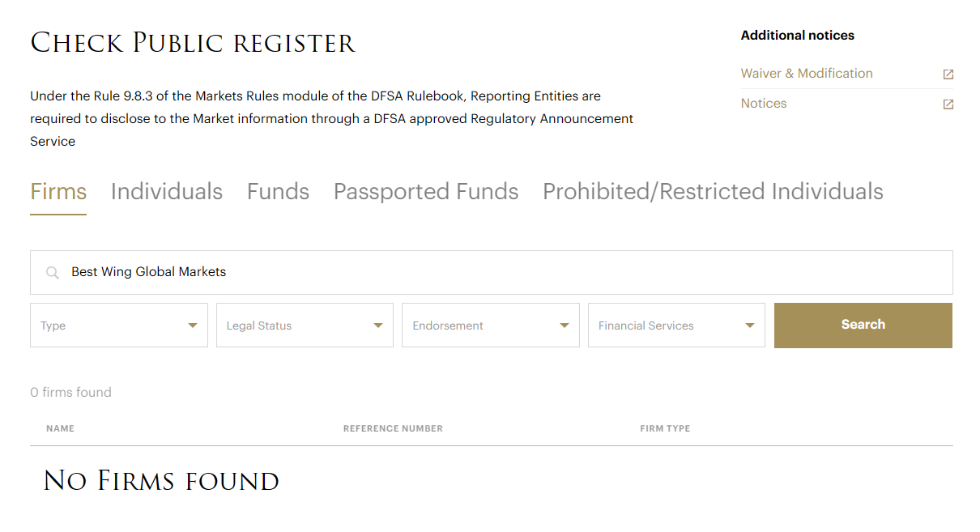
Task: Click external link icon beside Waiver & Modification
Action: tap(948, 74)
